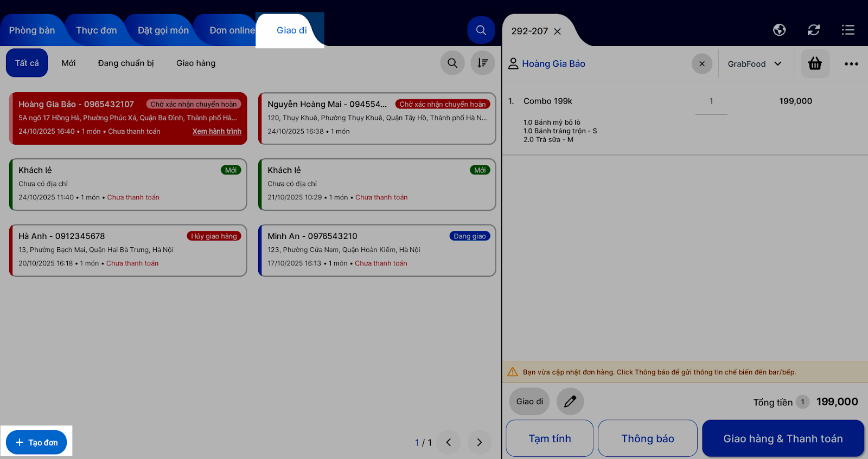This screenshot has width=868, height=459.
Task: Click Giao hàng & Thanh toán
Action: tap(783, 438)
